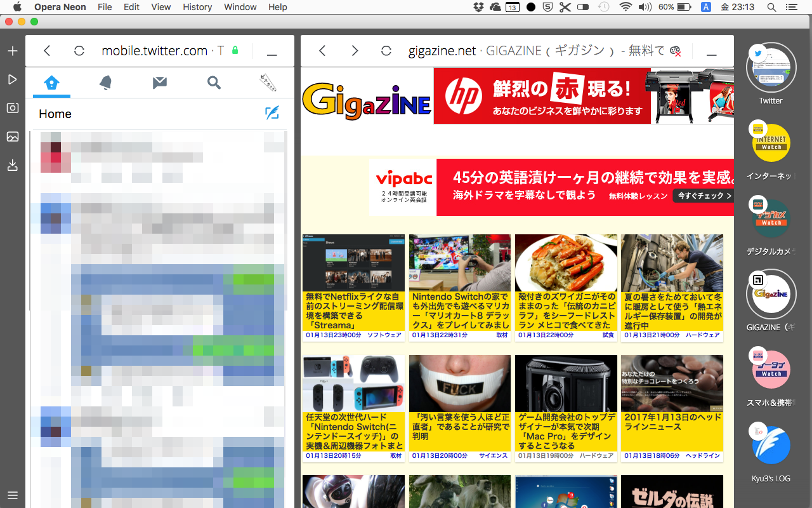Click the サイエンス category tag
This screenshot has width=812, height=508.
(494, 455)
